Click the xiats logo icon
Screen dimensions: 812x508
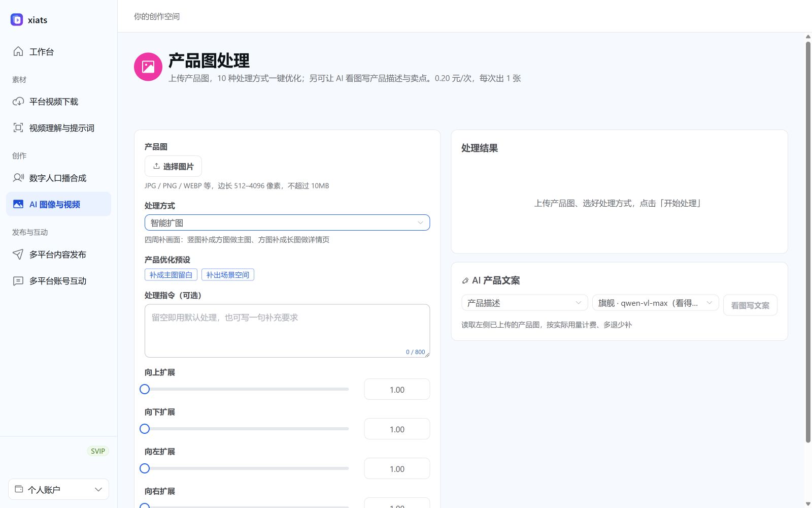(17, 20)
